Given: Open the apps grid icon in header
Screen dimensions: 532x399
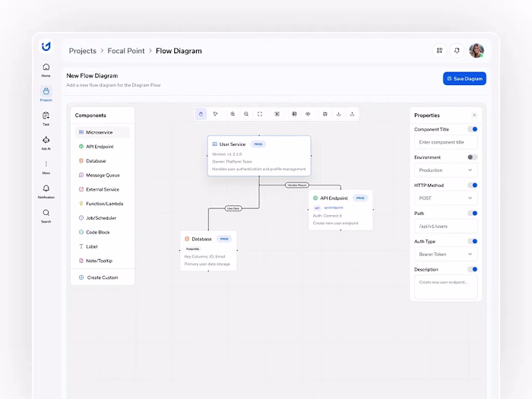Looking at the screenshot, I should (439, 51).
